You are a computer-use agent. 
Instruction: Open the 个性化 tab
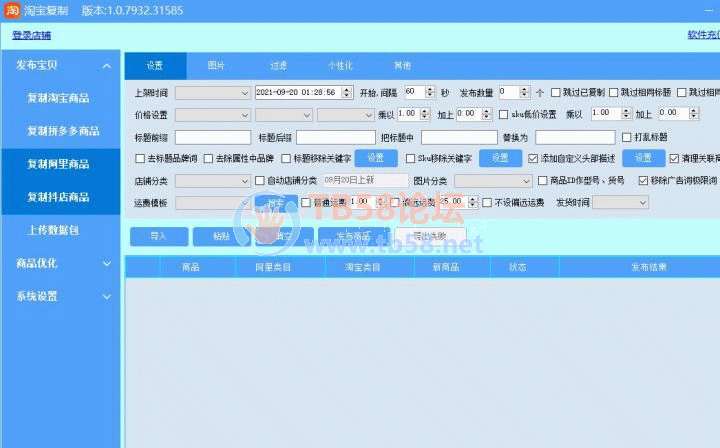(x=340, y=66)
